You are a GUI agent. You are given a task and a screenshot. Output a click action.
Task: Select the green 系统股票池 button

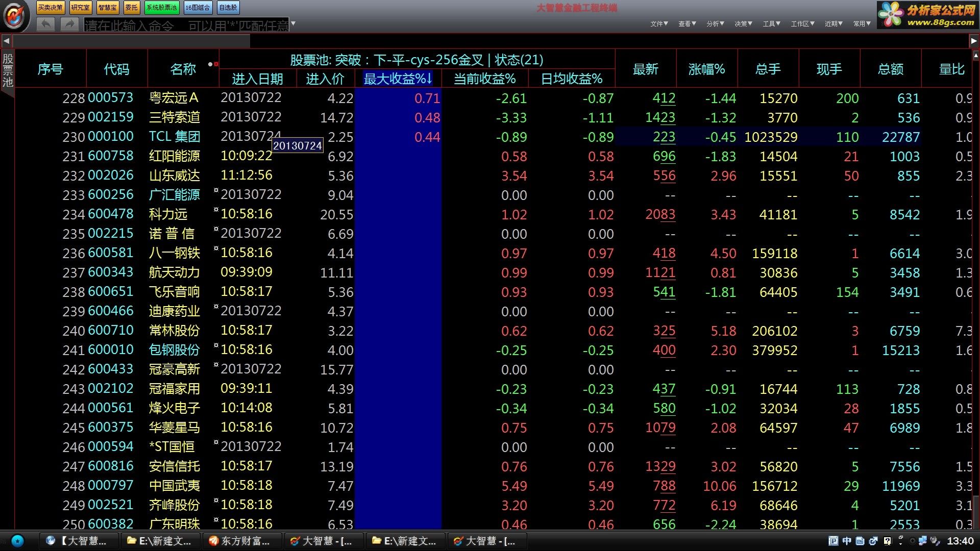[161, 7]
